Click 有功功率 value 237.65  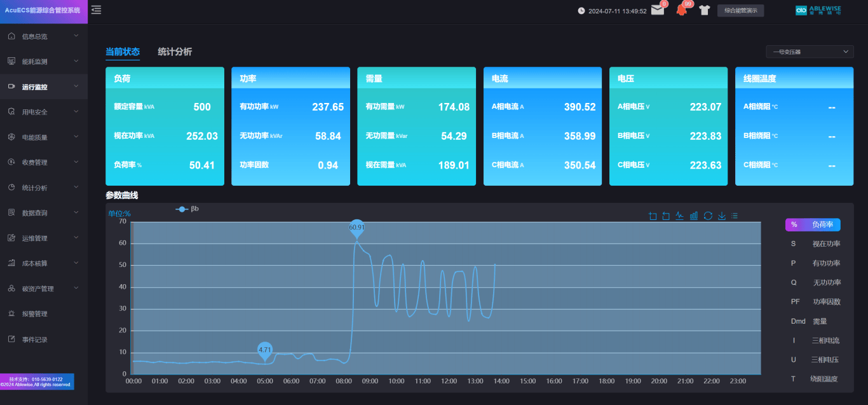[x=328, y=107]
